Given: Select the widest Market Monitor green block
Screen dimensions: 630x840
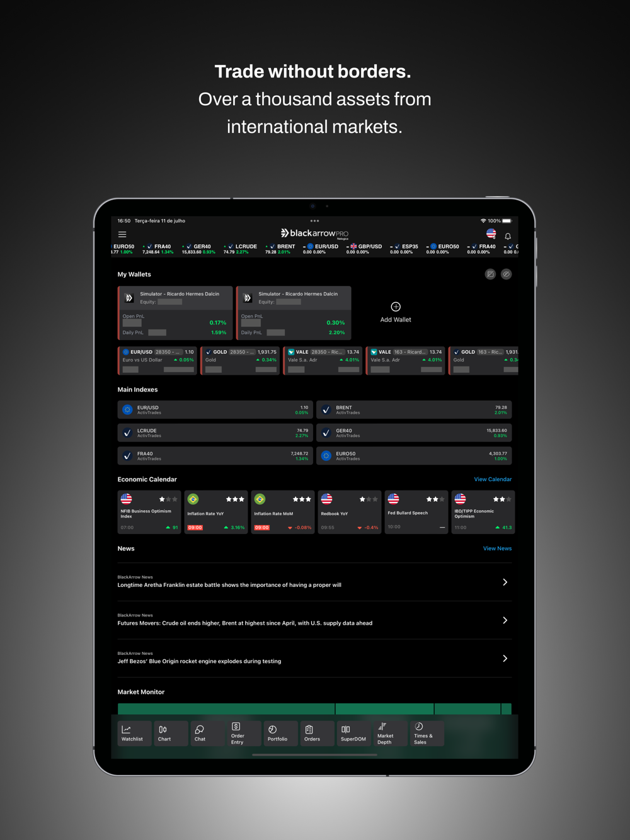Looking at the screenshot, I should click(x=226, y=709).
